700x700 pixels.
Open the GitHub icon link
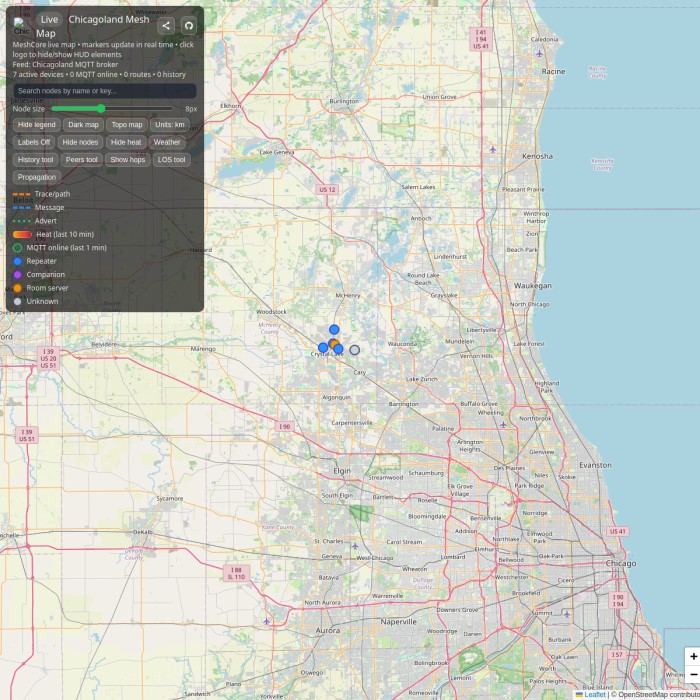[x=189, y=25]
